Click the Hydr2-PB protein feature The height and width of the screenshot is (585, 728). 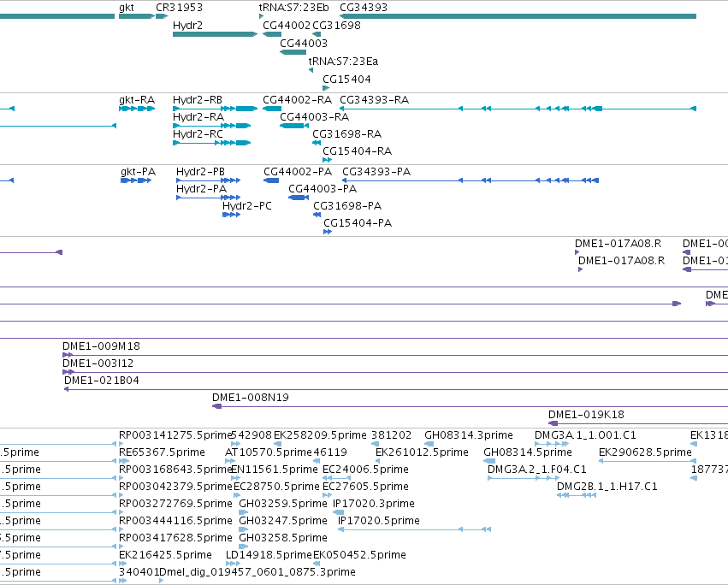[x=209, y=180]
